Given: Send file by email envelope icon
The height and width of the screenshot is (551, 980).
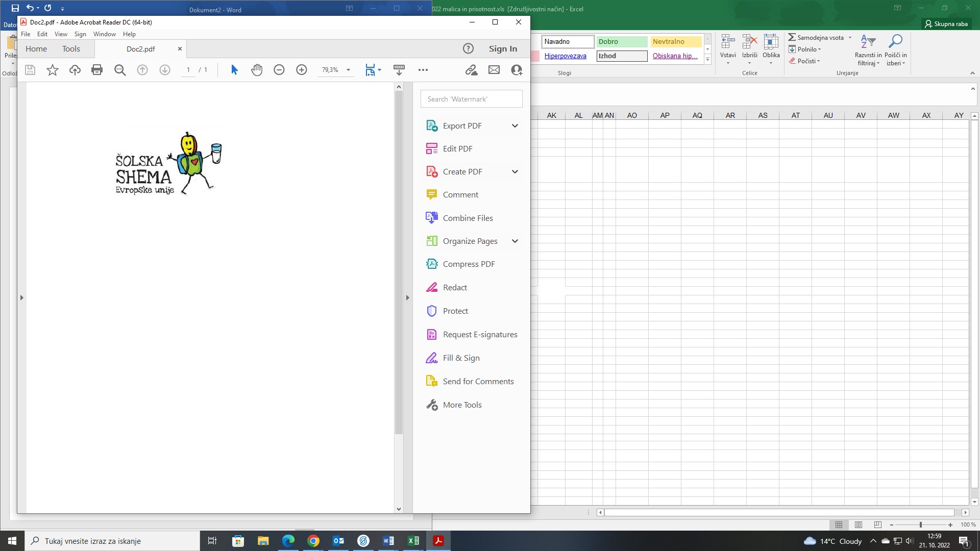Looking at the screenshot, I should (494, 70).
